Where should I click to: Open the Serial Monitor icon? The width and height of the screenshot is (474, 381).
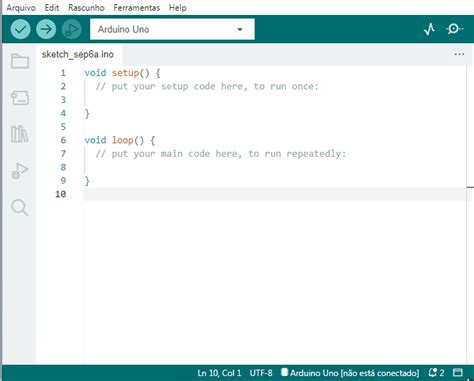[x=454, y=29]
